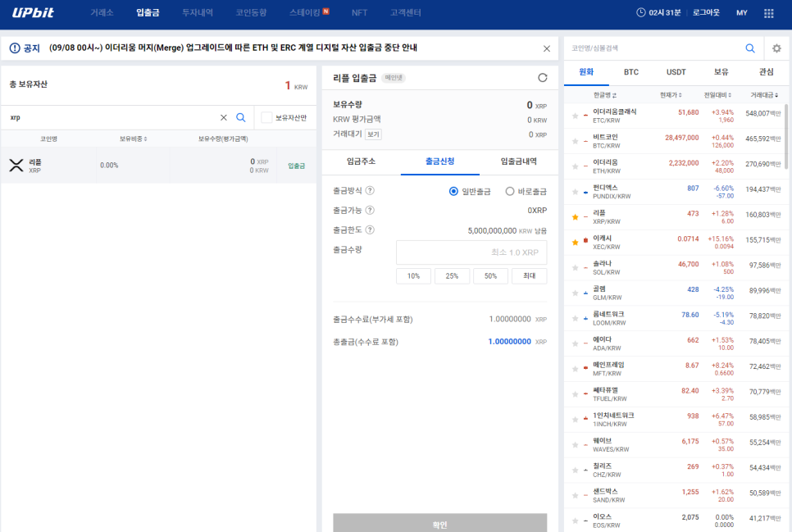Viewport: 792px width, 532px height.
Task: Check the 보유자산만 checkbox
Action: [x=266, y=118]
